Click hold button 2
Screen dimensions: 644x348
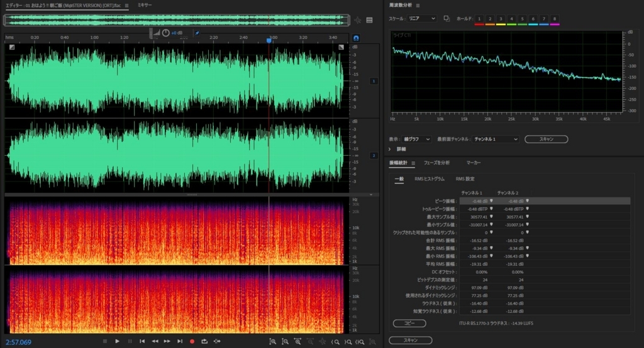489,19
